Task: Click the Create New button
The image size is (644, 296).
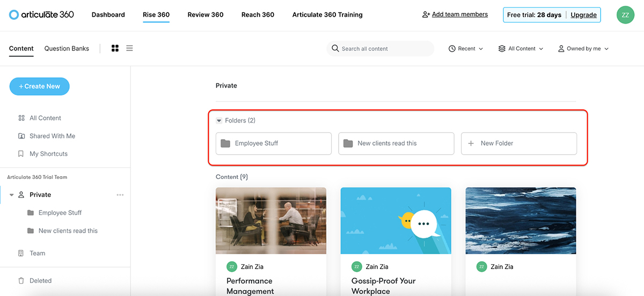Action: pos(39,86)
